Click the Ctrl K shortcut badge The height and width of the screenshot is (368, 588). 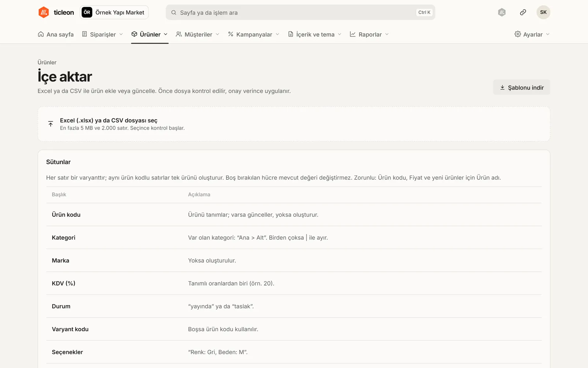424,13
